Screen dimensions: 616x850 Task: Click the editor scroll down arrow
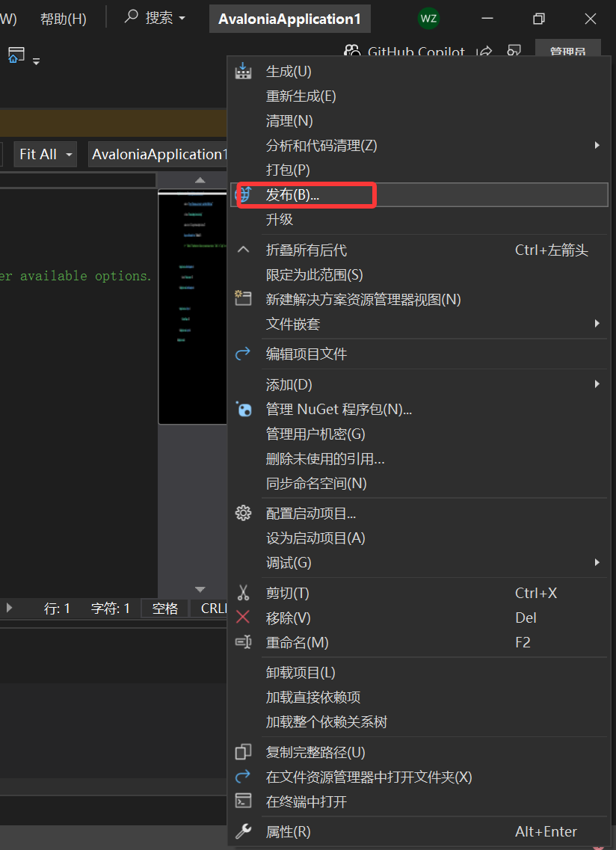click(x=200, y=589)
